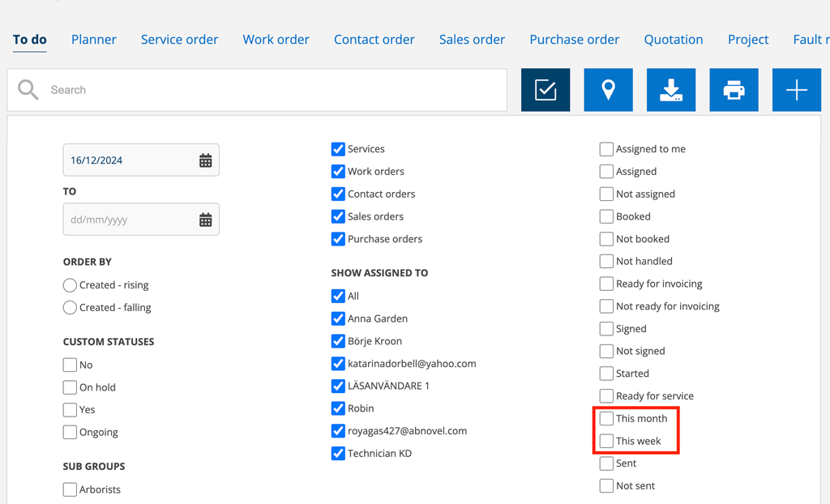830x504 pixels.
Task: Click the plus add new button
Action: tap(797, 90)
